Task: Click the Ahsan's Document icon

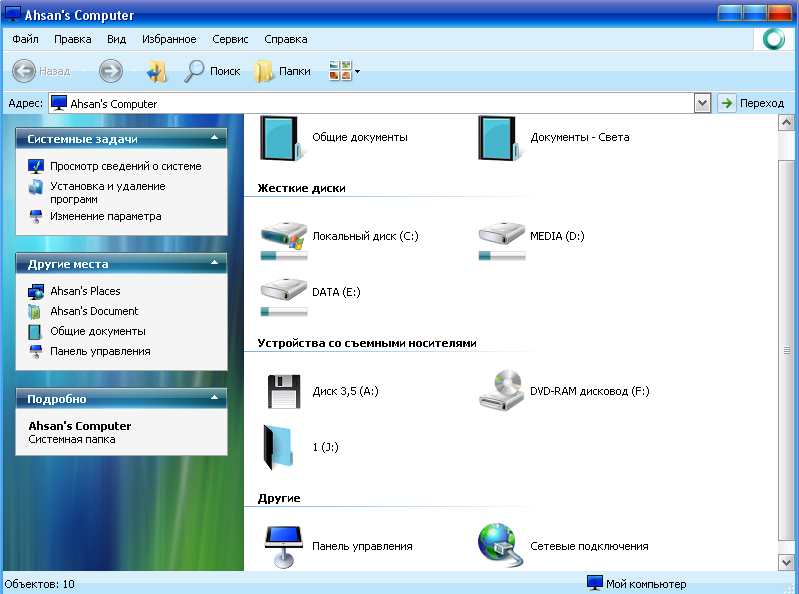Action: [x=35, y=311]
